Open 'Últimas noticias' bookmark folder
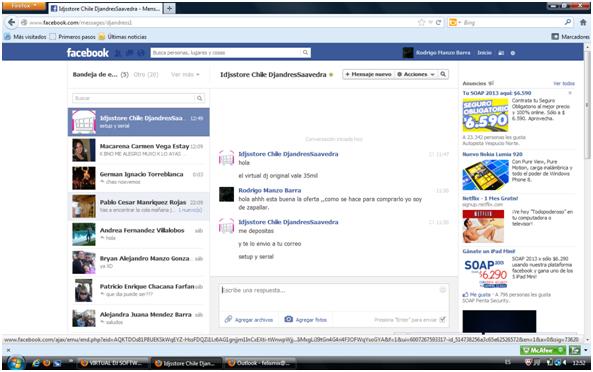 [x=123, y=37]
